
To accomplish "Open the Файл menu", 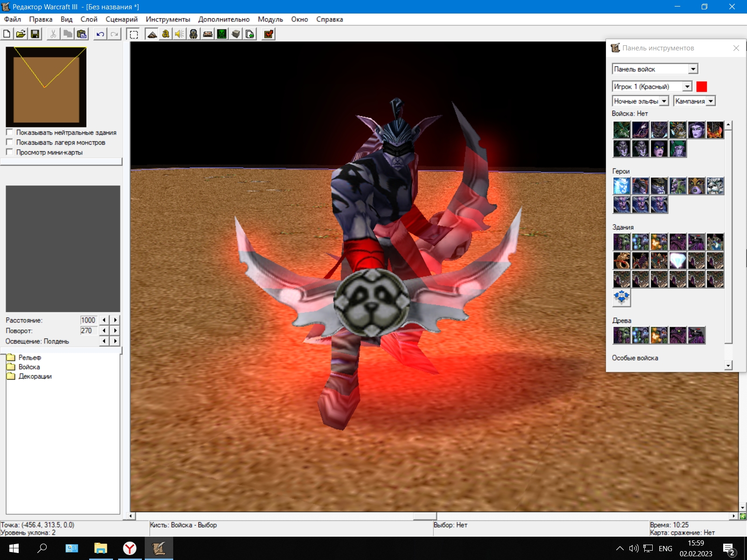I will click(x=13, y=19).
